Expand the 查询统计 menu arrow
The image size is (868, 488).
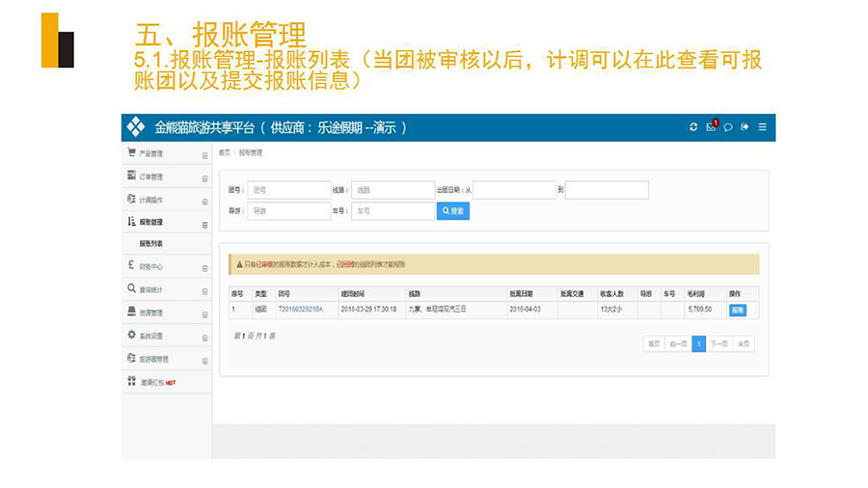tap(204, 292)
